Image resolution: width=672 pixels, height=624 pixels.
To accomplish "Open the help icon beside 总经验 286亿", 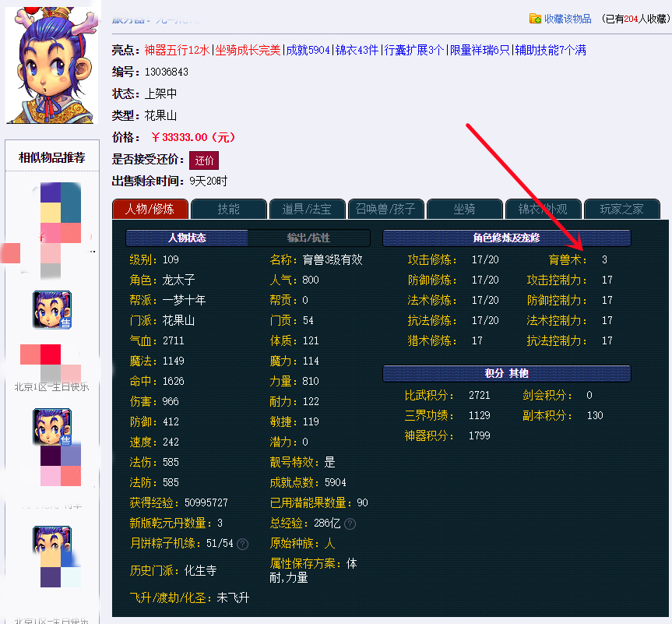I will [350, 524].
